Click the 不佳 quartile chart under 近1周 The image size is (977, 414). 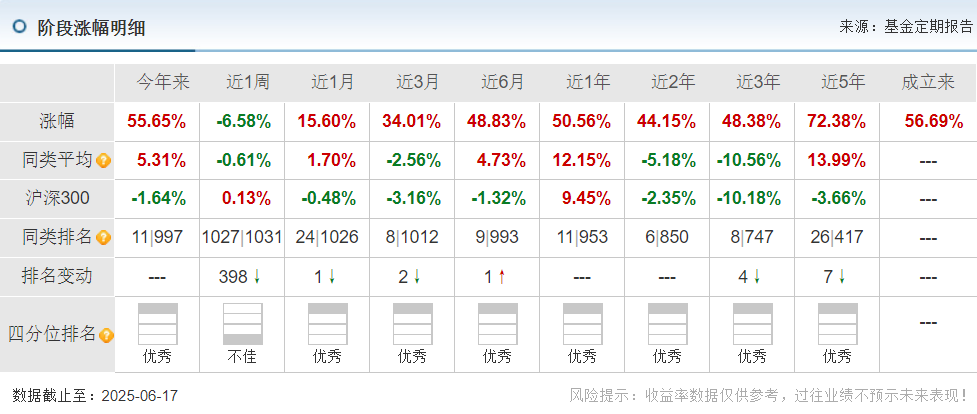pyautogui.click(x=242, y=324)
